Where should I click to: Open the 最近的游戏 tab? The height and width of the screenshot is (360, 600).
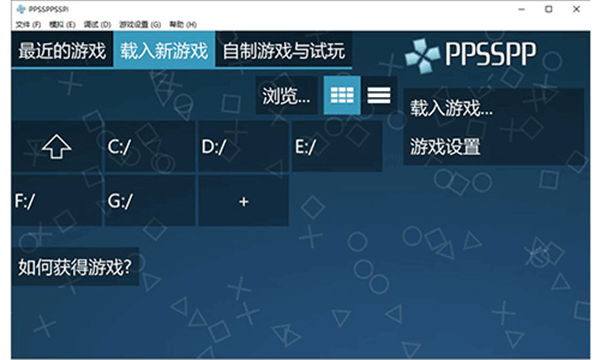pyautogui.click(x=62, y=50)
